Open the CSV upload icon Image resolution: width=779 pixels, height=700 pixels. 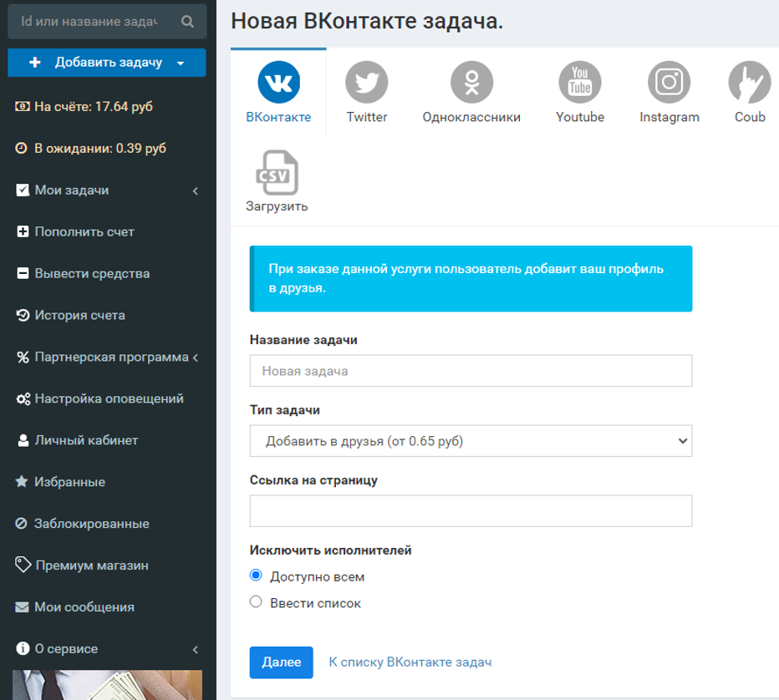click(277, 172)
